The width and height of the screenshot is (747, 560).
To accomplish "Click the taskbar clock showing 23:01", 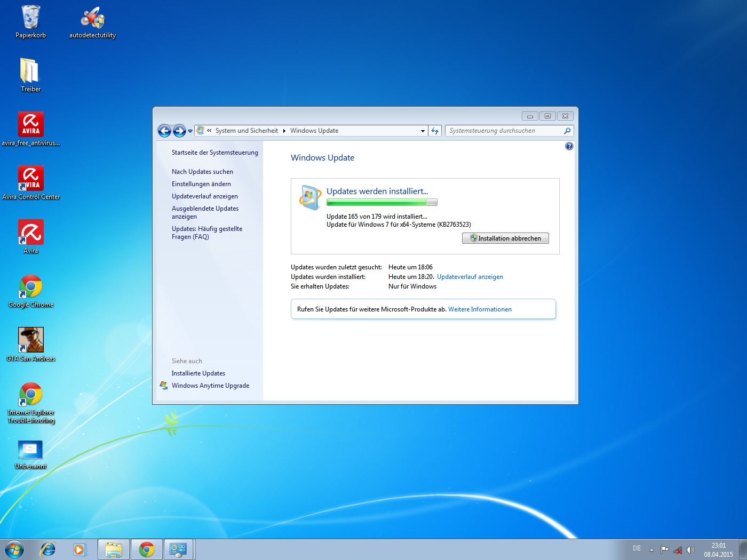I will click(x=718, y=550).
